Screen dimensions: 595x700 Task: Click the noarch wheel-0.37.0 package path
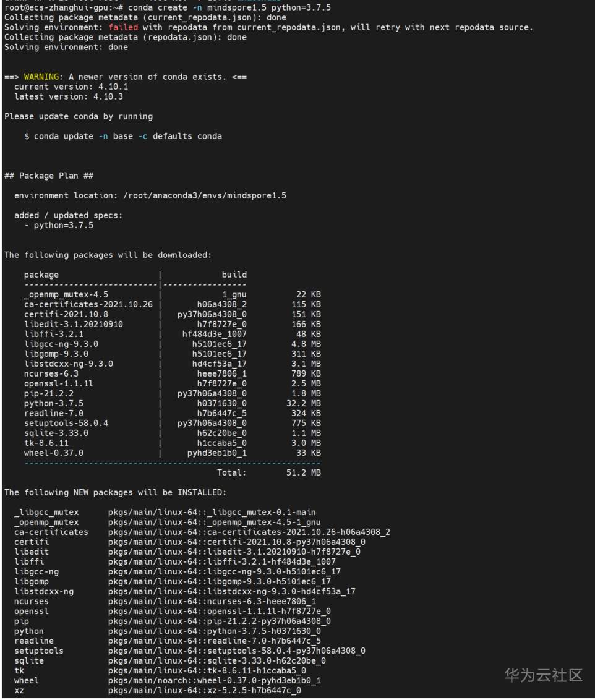pos(214,680)
